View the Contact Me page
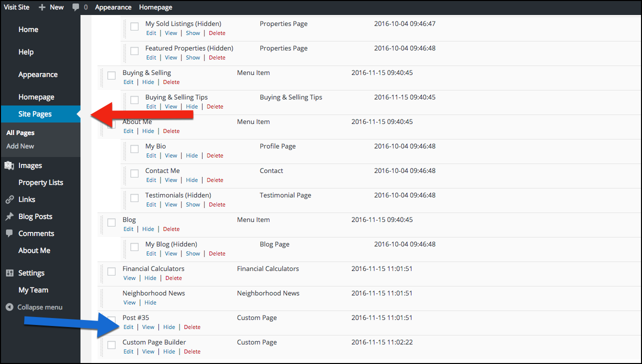 pos(171,180)
